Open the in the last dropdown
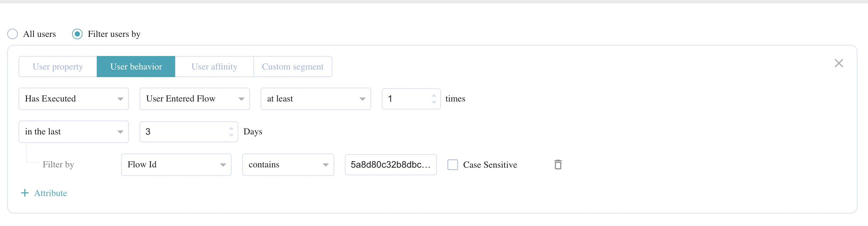 pos(73,131)
